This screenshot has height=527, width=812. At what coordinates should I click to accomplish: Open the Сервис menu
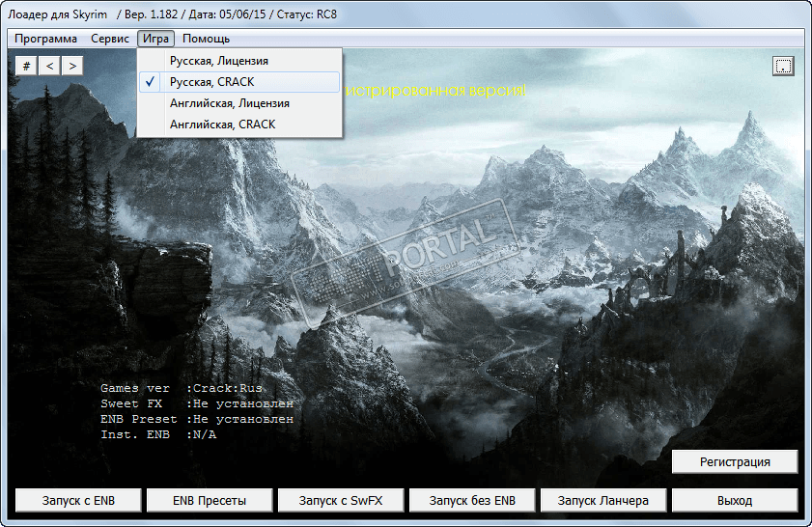110,39
